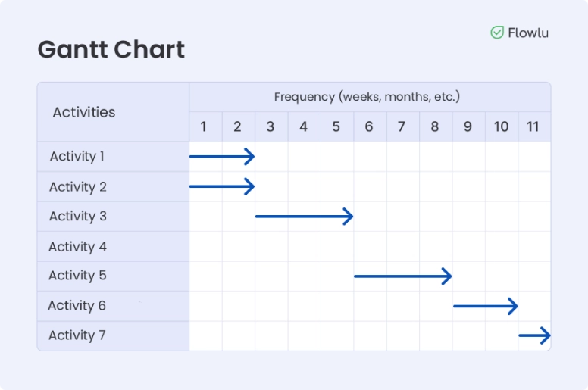Viewport: 588px width, 390px height.
Task: Select column header number 6
Action: pos(369,127)
